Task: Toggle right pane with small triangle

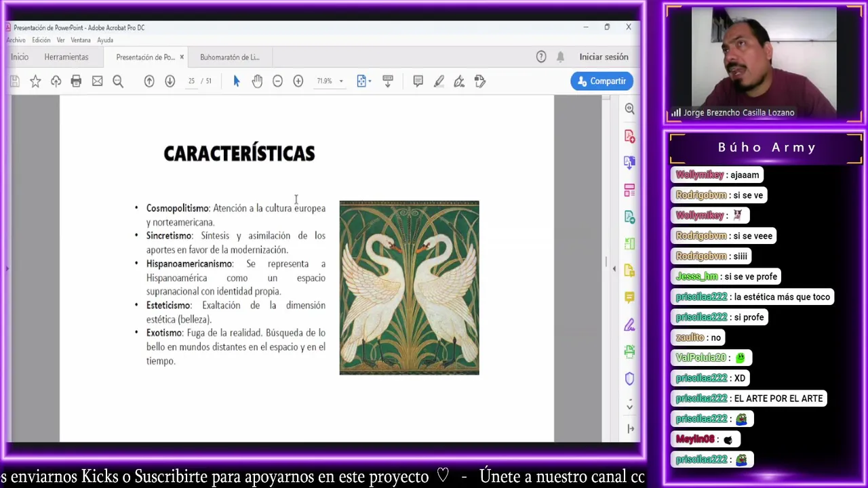Action: (614, 270)
